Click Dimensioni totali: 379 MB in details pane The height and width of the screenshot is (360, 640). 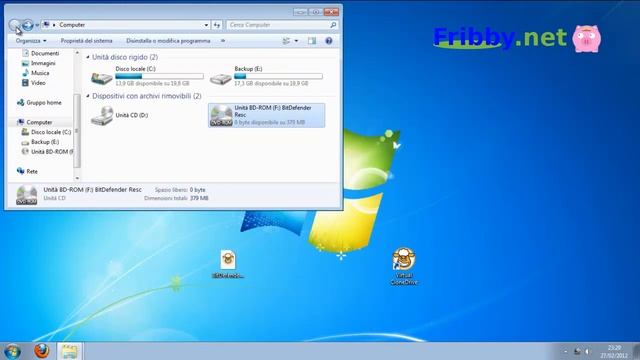click(176, 198)
